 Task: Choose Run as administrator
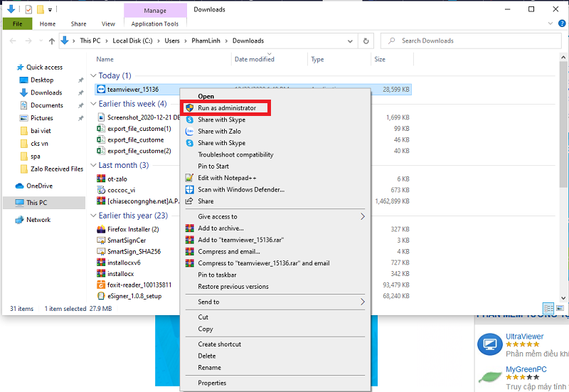[x=227, y=108]
